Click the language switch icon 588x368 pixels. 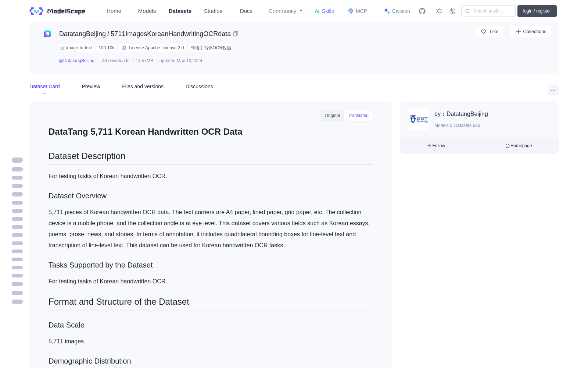click(x=452, y=11)
